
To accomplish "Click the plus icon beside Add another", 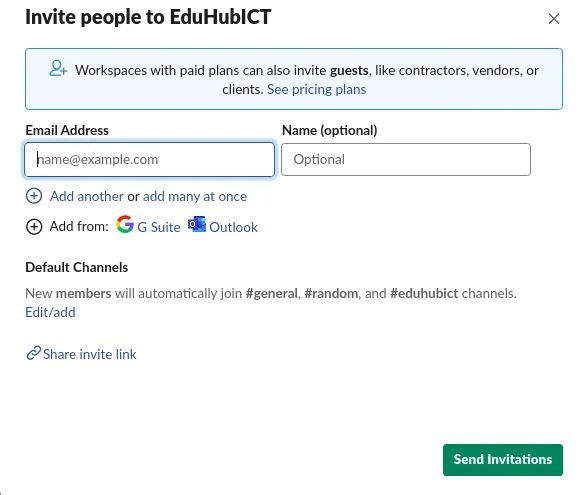I will coord(34,196).
